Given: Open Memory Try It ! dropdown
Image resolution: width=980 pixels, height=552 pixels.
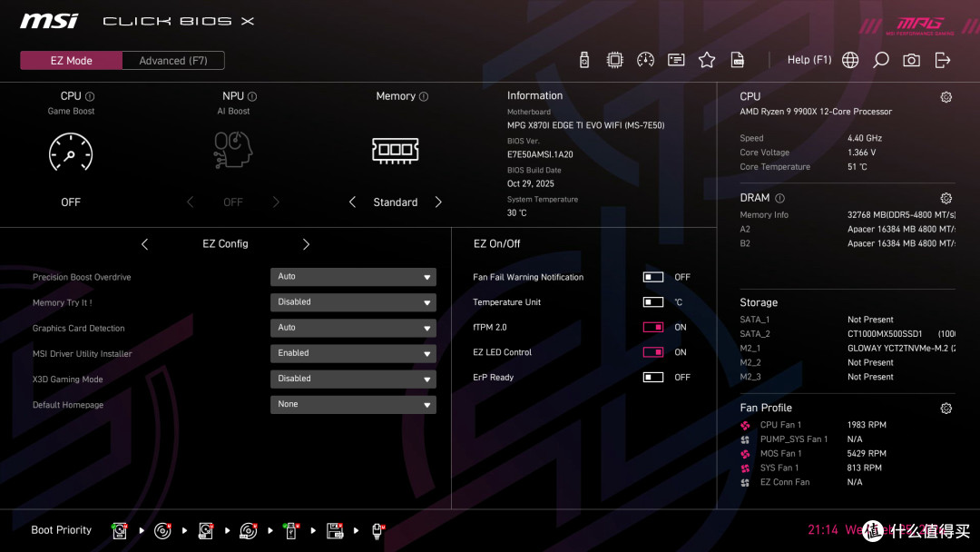Looking at the screenshot, I should pyautogui.click(x=353, y=302).
